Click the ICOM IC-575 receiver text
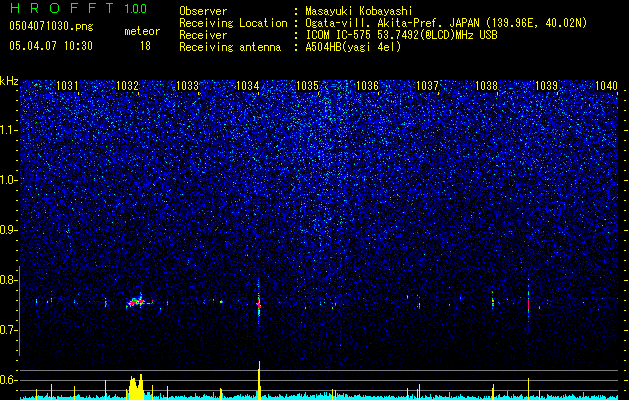Screen dimensions: 629x400 [401, 35]
